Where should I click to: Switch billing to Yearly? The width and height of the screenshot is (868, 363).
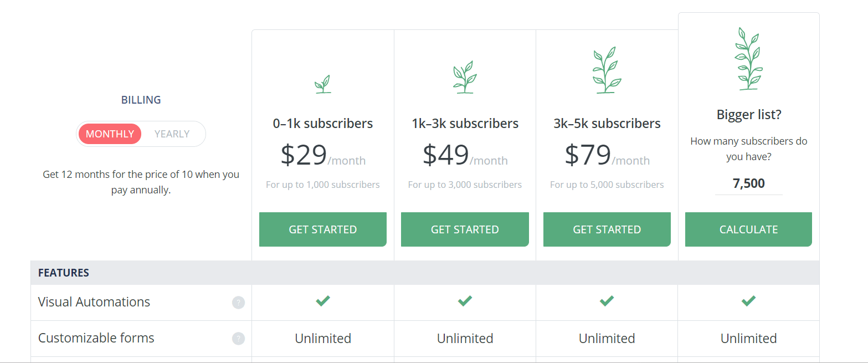pyautogui.click(x=172, y=134)
